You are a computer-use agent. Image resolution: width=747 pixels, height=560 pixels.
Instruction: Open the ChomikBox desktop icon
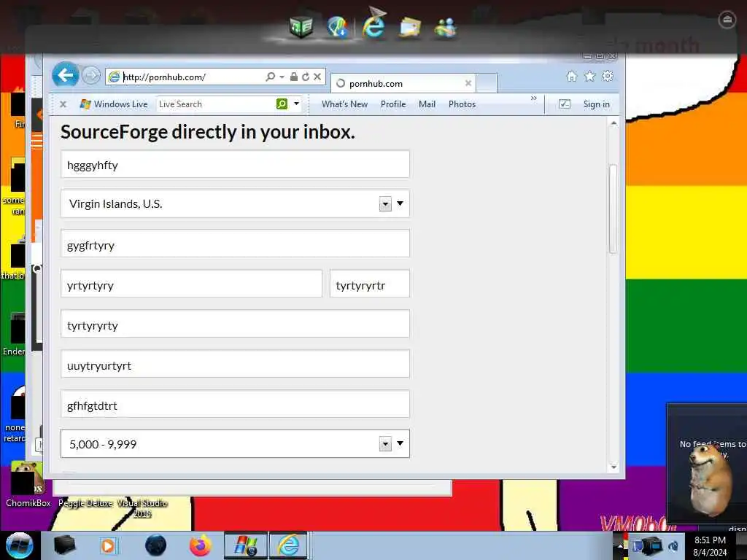pyautogui.click(x=28, y=485)
